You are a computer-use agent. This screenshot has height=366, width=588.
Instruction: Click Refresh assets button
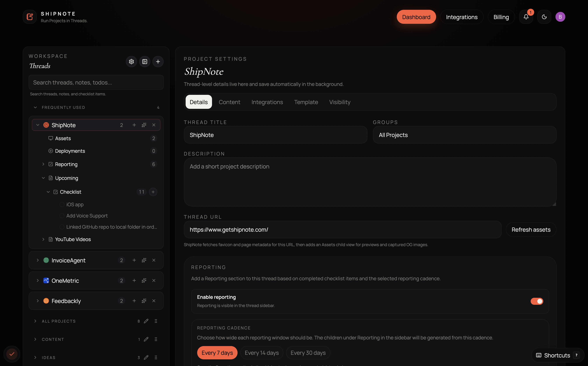click(x=531, y=230)
